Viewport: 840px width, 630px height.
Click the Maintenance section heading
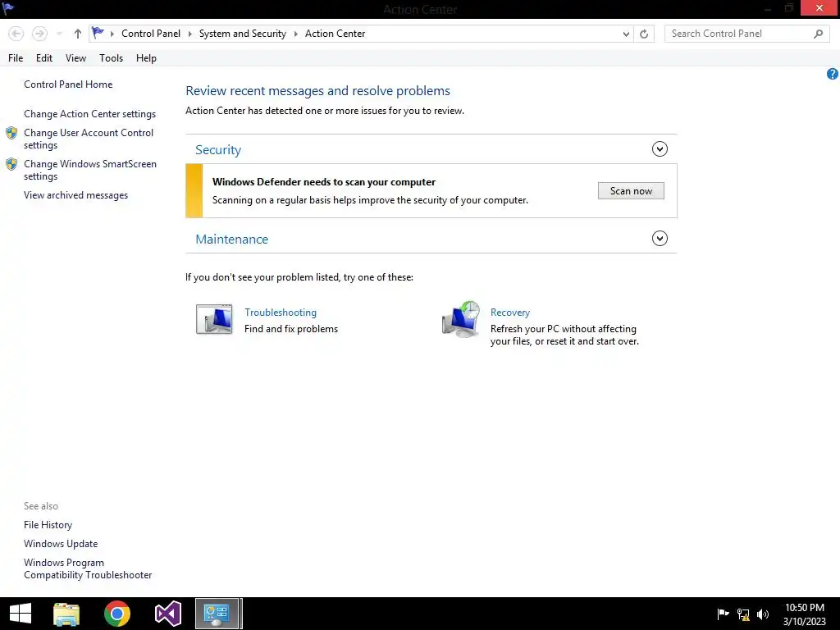pos(231,239)
